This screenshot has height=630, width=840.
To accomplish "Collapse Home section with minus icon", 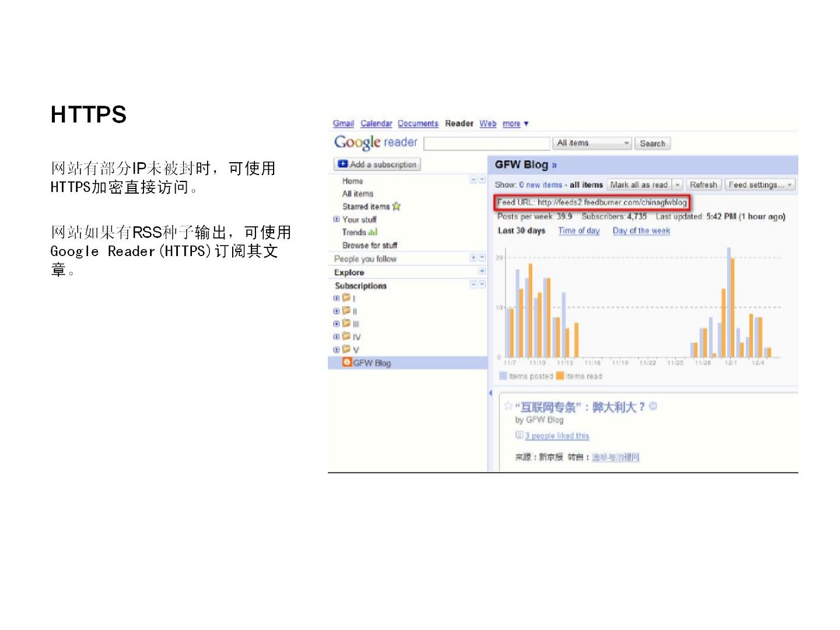I will coord(474,180).
